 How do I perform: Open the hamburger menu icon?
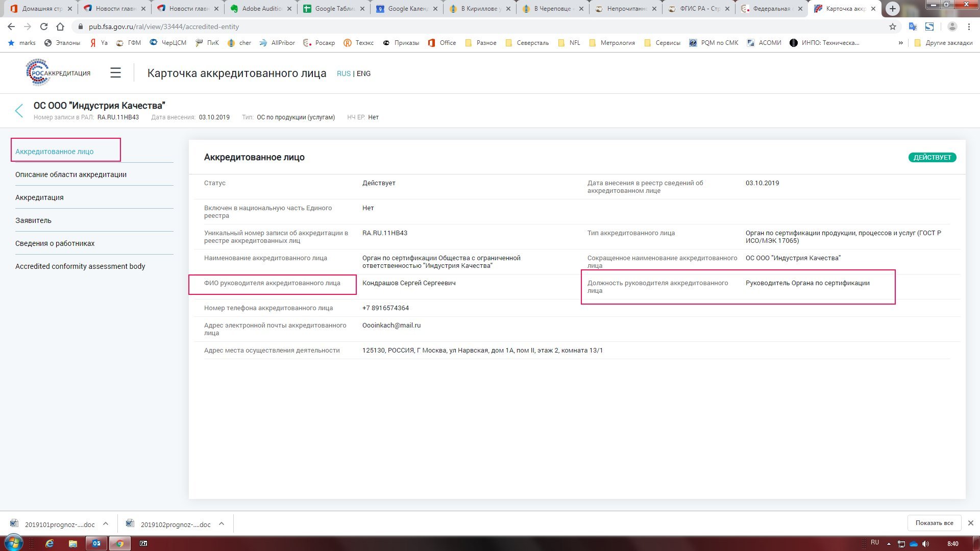click(115, 73)
